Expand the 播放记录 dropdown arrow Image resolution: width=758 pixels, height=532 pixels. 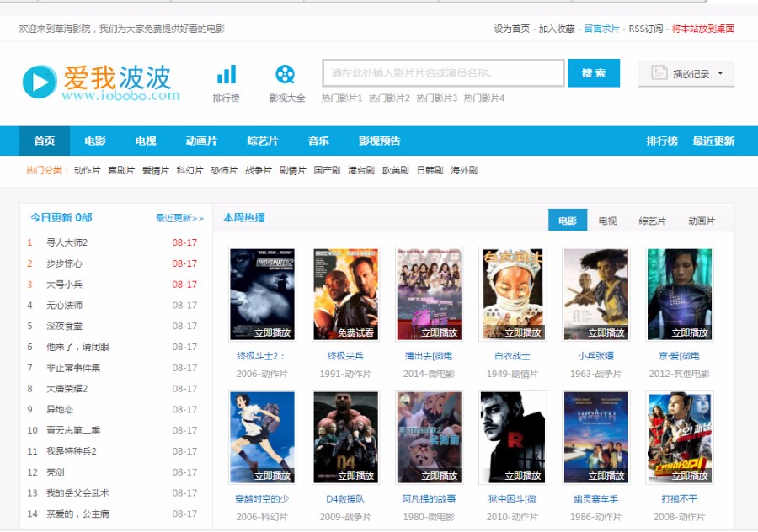pos(720,73)
